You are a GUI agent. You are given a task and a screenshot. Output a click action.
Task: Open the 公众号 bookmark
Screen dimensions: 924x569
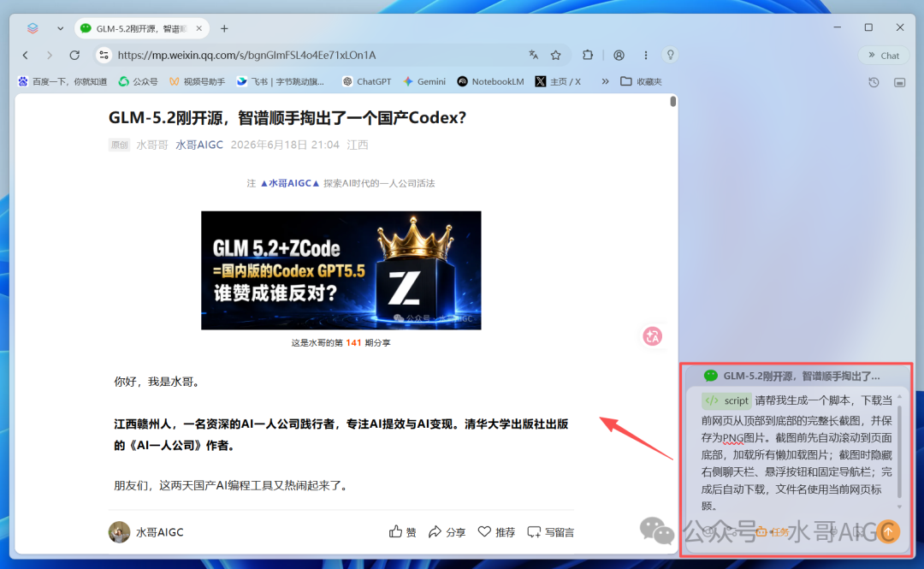pos(139,81)
